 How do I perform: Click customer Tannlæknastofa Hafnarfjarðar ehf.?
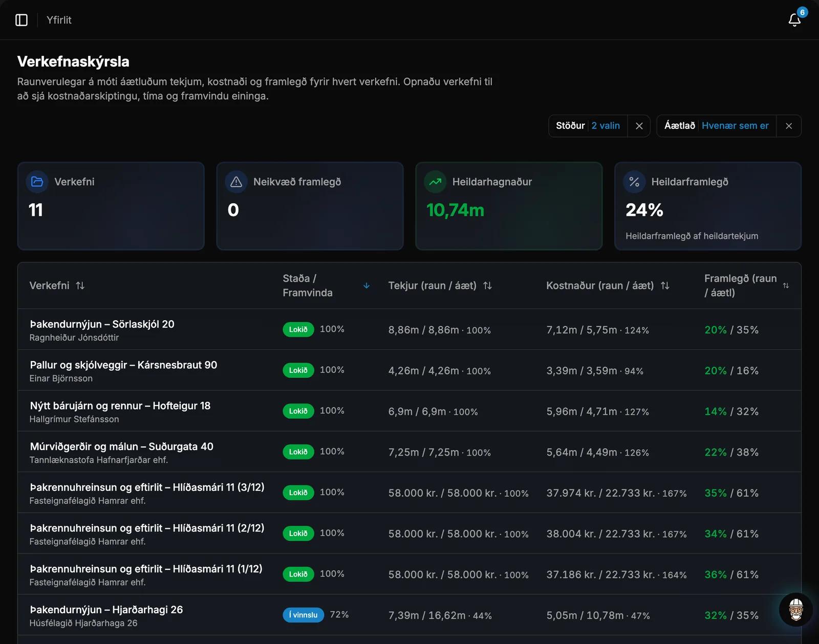click(x=98, y=460)
